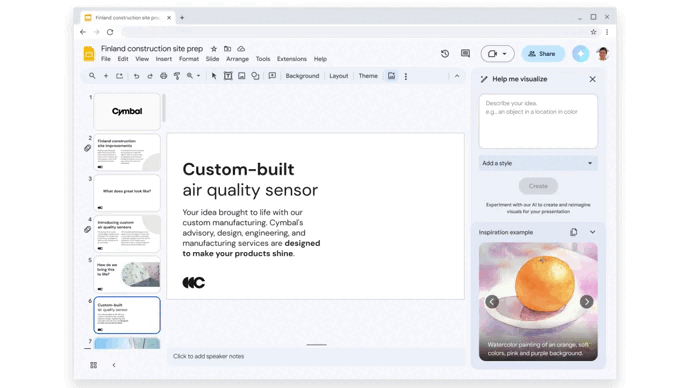The height and width of the screenshot is (388, 690).
Task: Click the Describe your idea text field
Action: (x=538, y=121)
